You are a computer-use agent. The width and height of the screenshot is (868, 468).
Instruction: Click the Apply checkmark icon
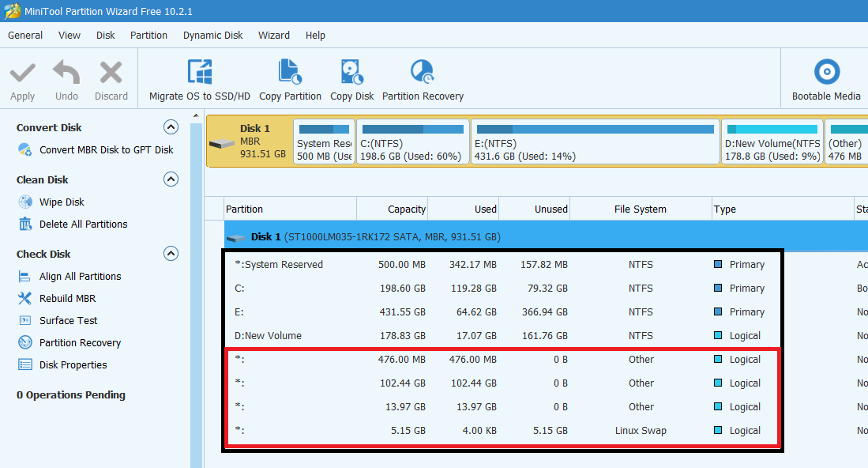click(x=23, y=73)
